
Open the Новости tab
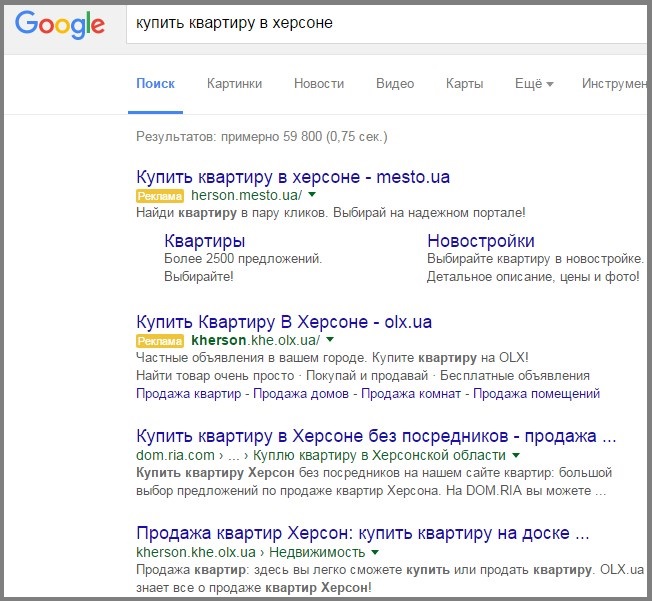[319, 84]
